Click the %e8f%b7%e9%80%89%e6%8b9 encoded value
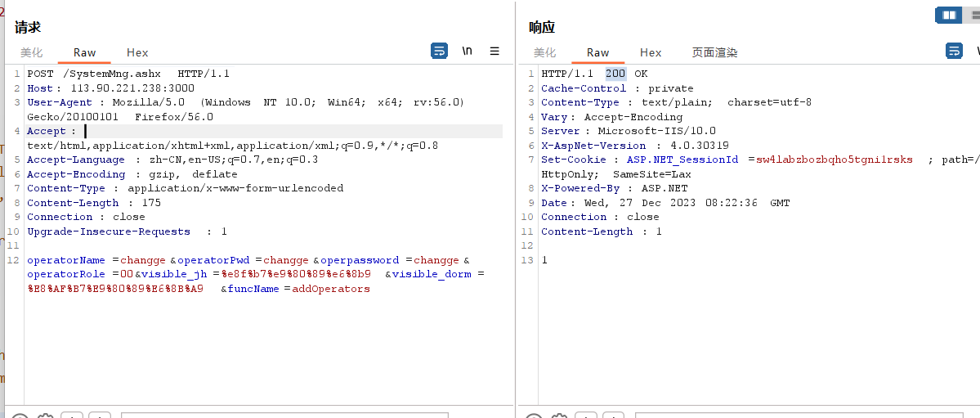Viewport: 980px width, 418px height. pyautogui.click(x=296, y=275)
